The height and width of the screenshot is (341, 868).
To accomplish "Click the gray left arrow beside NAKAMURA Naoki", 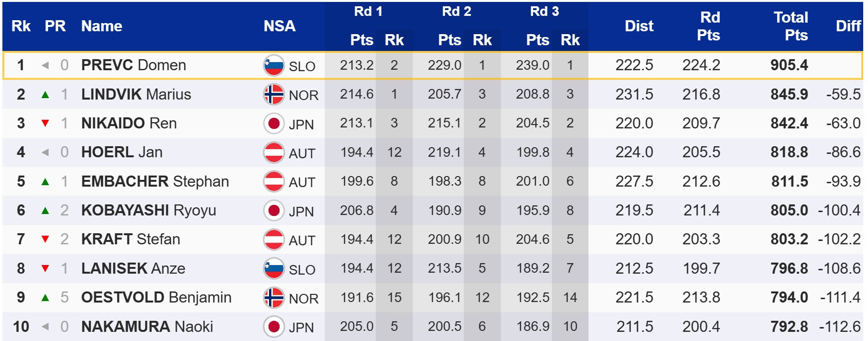I will pos(45,327).
